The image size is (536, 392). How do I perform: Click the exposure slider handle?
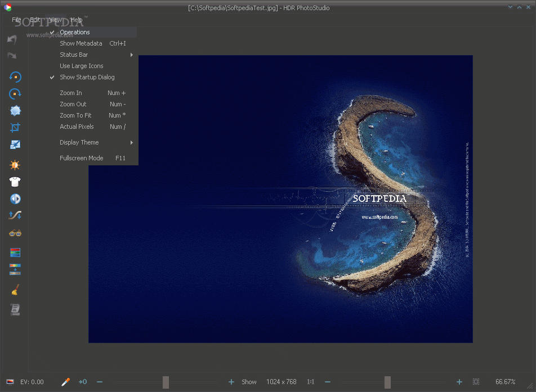tap(166, 382)
